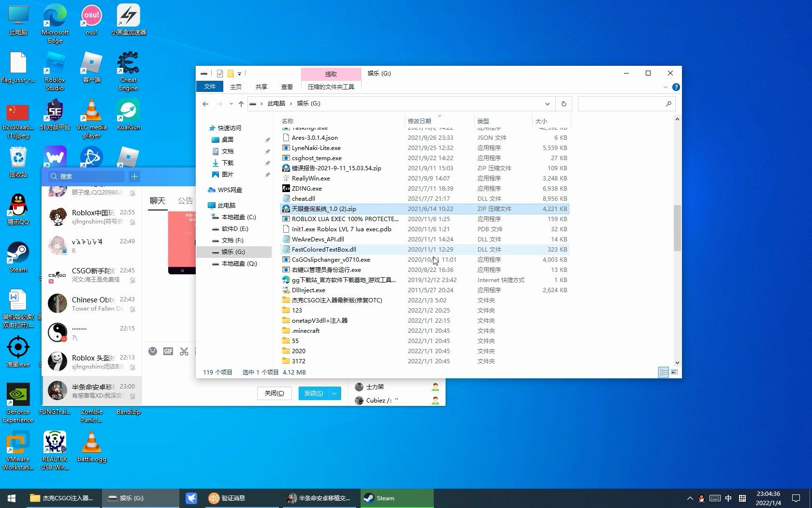Viewport: 812px width, 508px height.
Task: Open address bar history dropdown
Action: 547,104
